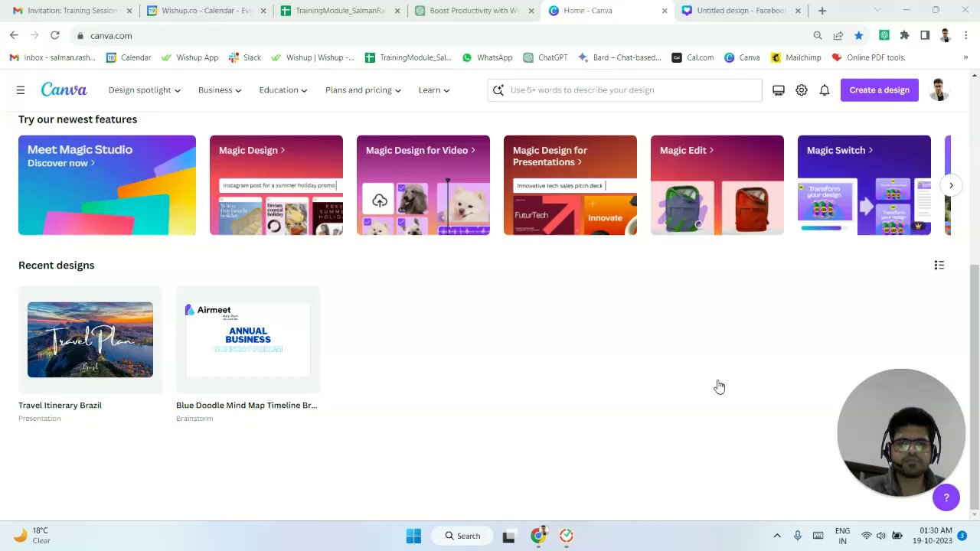The width and height of the screenshot is (980, 551).
Task: Open the Magic Design feature card
Action: point(276,185)
